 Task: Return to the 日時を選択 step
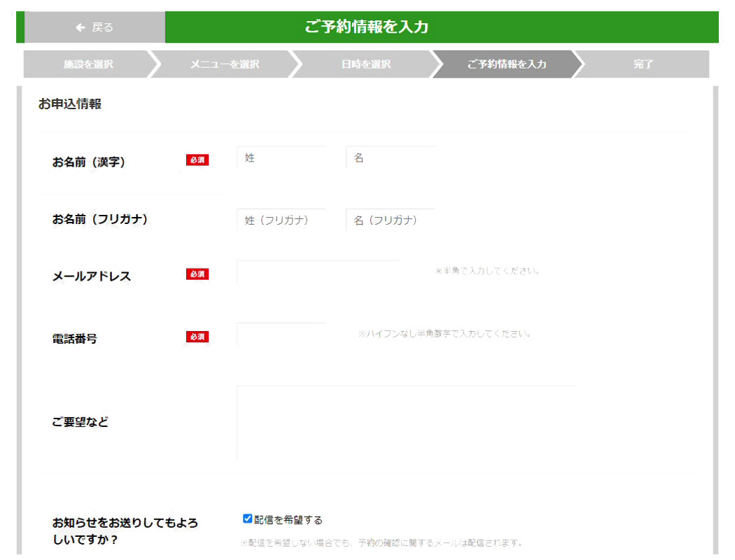tap(365, 64)
